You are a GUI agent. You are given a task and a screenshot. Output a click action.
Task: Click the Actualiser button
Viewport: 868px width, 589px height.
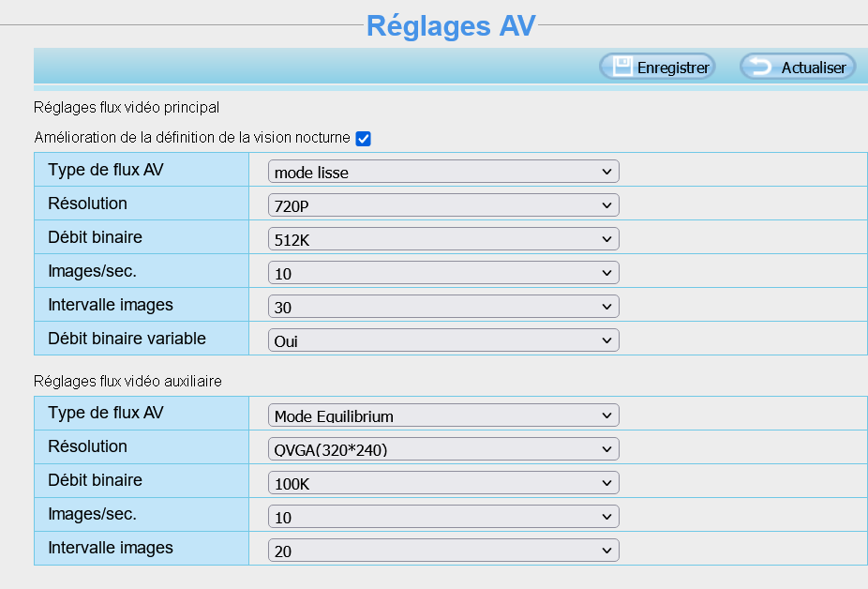tap(798, 67)
